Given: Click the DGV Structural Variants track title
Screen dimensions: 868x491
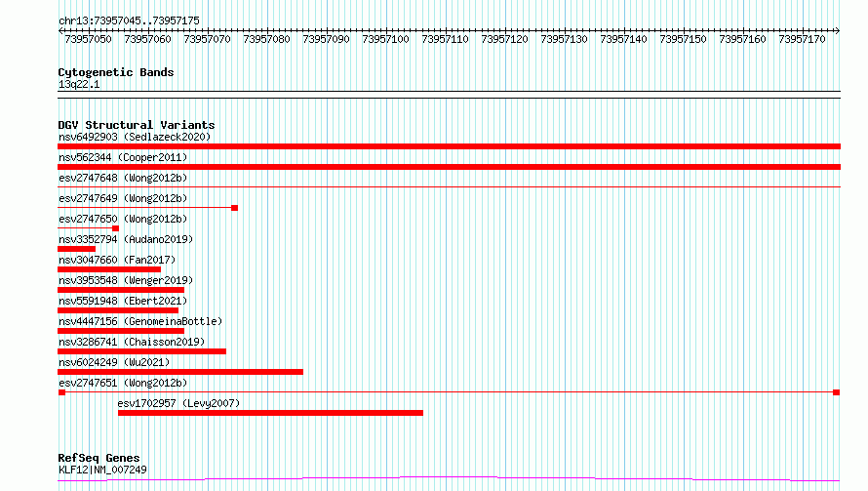Looking at the screenshot, I should pyautogui.click(x=137, y=125).
